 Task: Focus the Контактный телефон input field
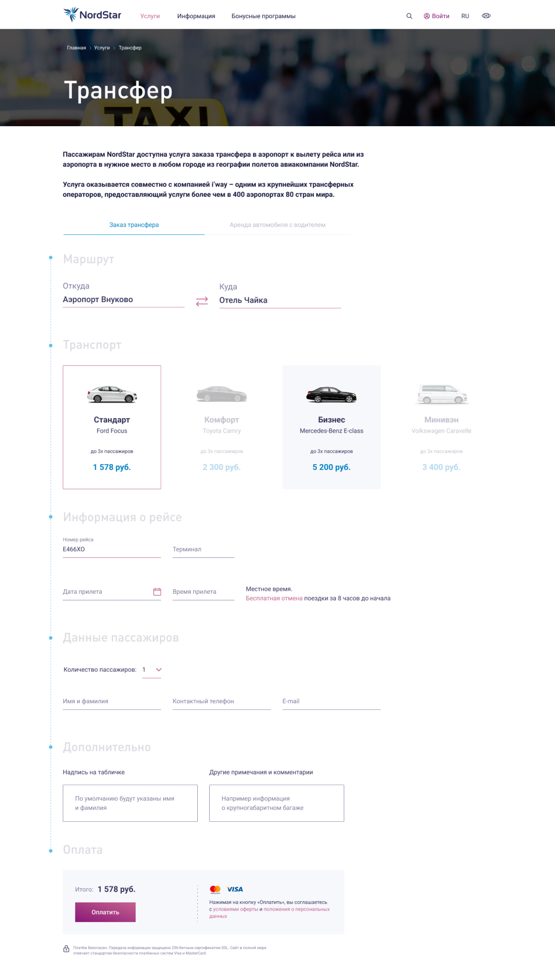pyautogui.click(x=222, y=701)
